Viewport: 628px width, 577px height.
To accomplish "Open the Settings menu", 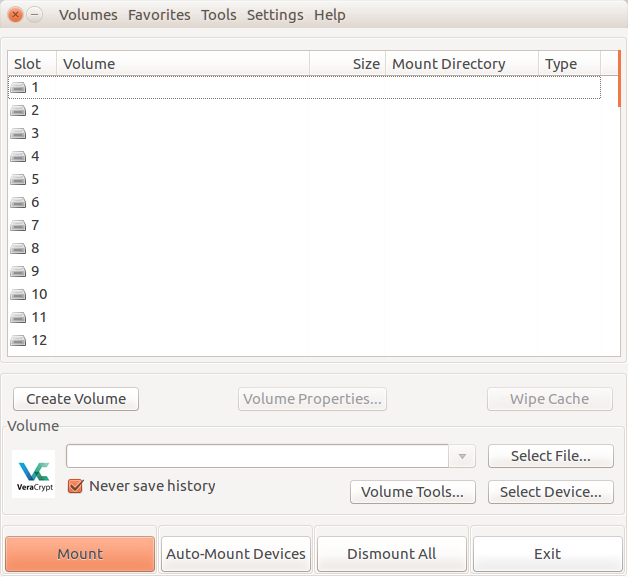I will point(275,15).
